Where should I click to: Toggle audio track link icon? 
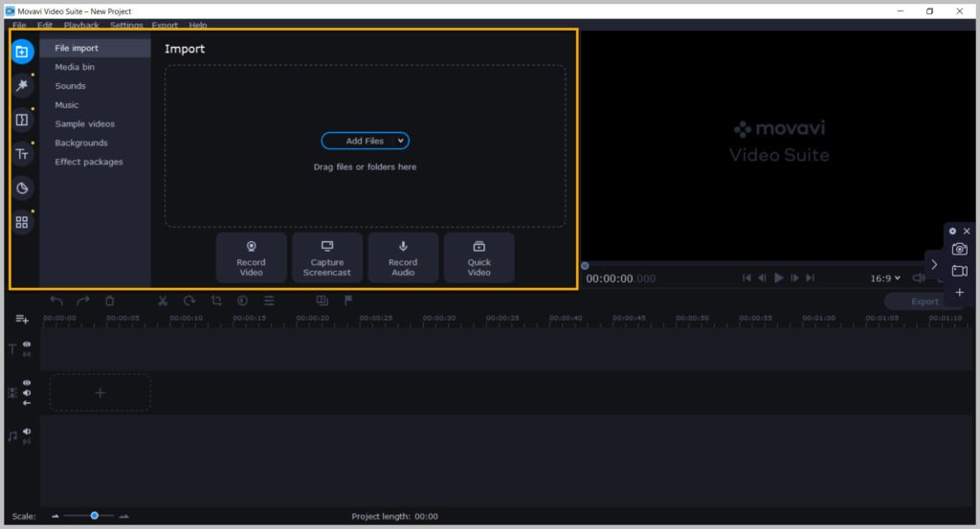click(x=27, y=442)
